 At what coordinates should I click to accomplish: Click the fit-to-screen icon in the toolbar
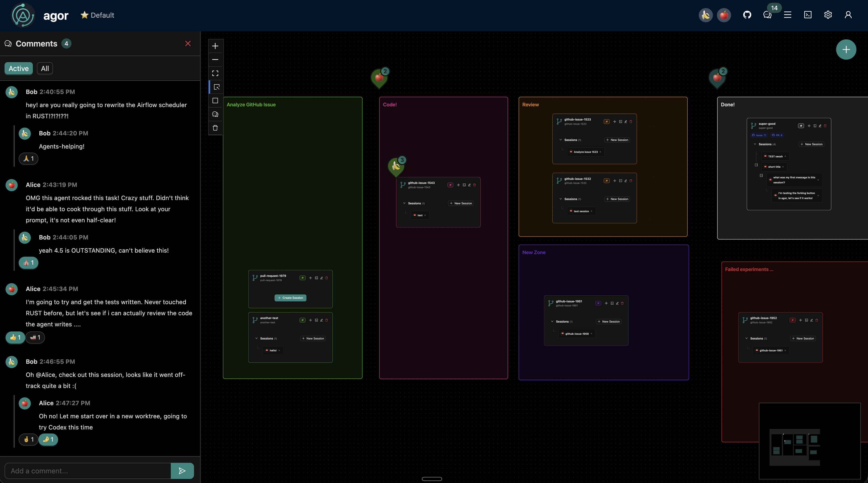215,73
